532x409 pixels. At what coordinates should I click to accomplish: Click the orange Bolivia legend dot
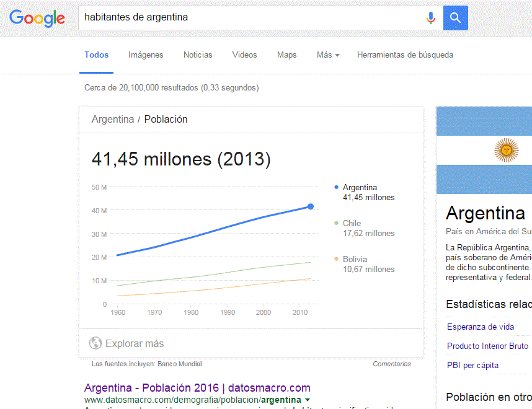(x=336, y=259)
